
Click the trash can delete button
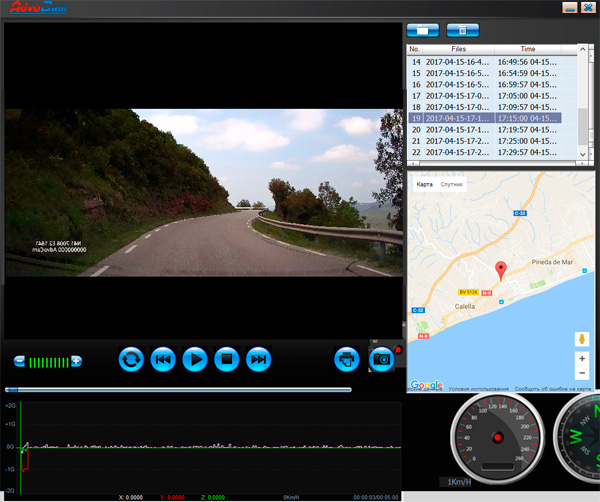tap(463, 30)
